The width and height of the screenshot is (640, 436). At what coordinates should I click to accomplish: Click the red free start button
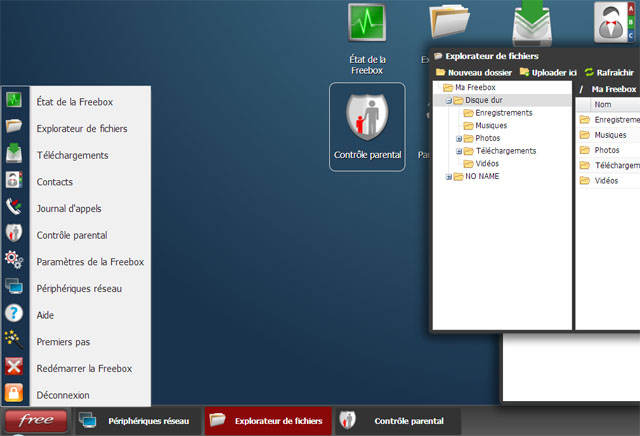coord(36,420)
